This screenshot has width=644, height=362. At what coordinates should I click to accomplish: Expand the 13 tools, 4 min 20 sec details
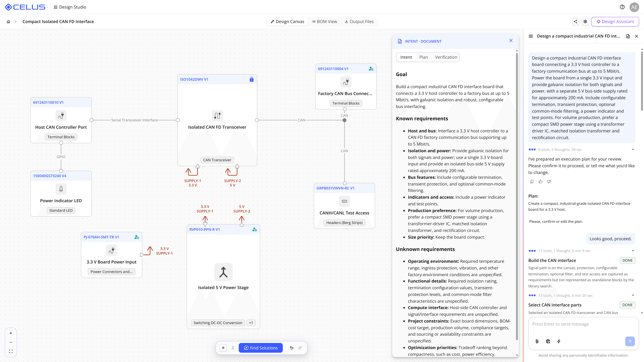(633, 295)
